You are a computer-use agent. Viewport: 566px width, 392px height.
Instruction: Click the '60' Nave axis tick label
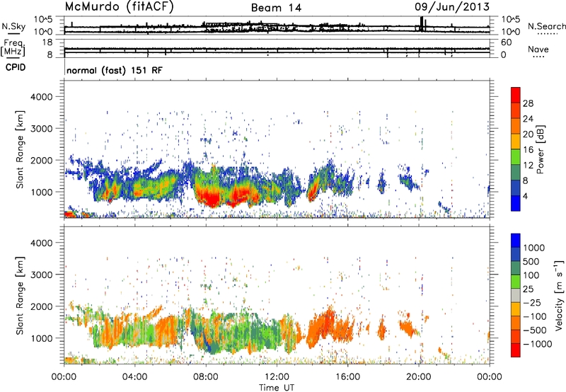tap(506, 42)
